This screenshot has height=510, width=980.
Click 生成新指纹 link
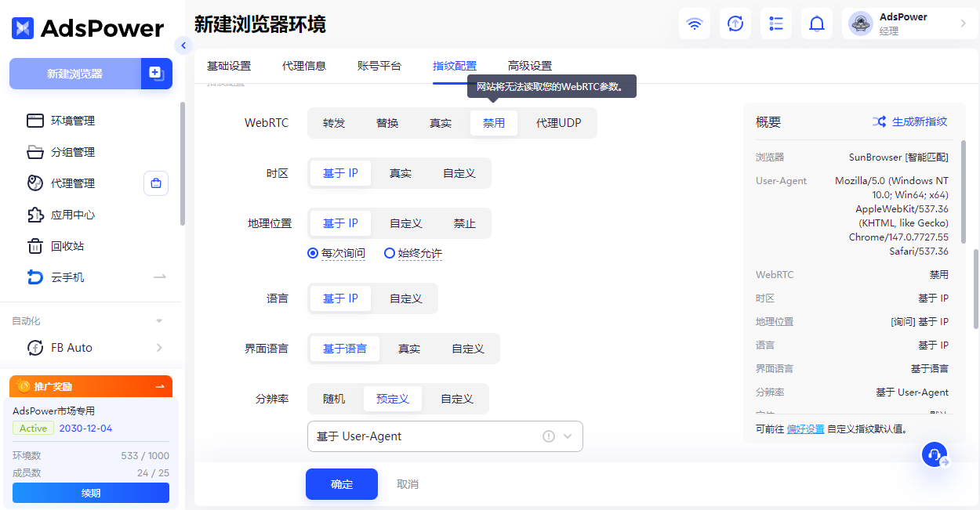[920, 122]
